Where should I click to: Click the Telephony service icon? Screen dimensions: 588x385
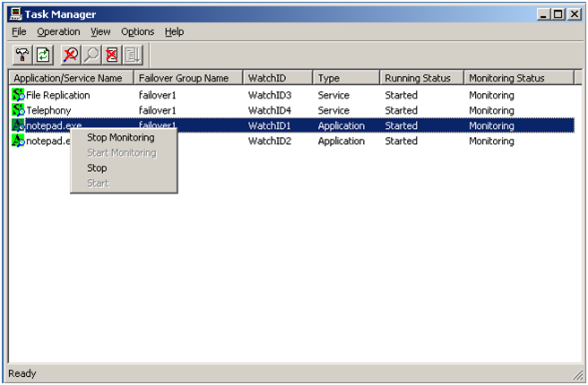(x=18, y=110)
